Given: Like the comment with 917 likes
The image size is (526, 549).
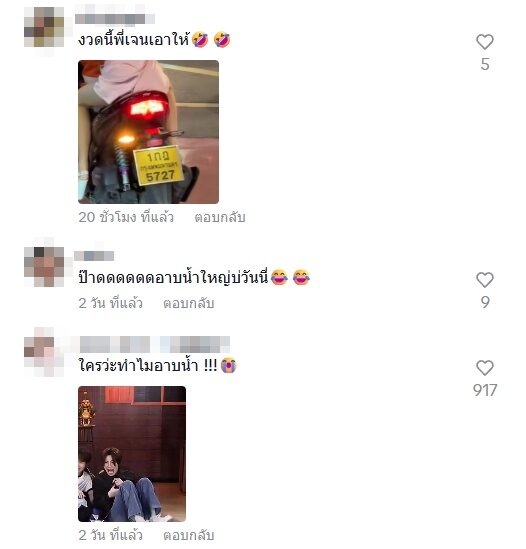Looking at the screenshot, I should [x=485, y=368].
